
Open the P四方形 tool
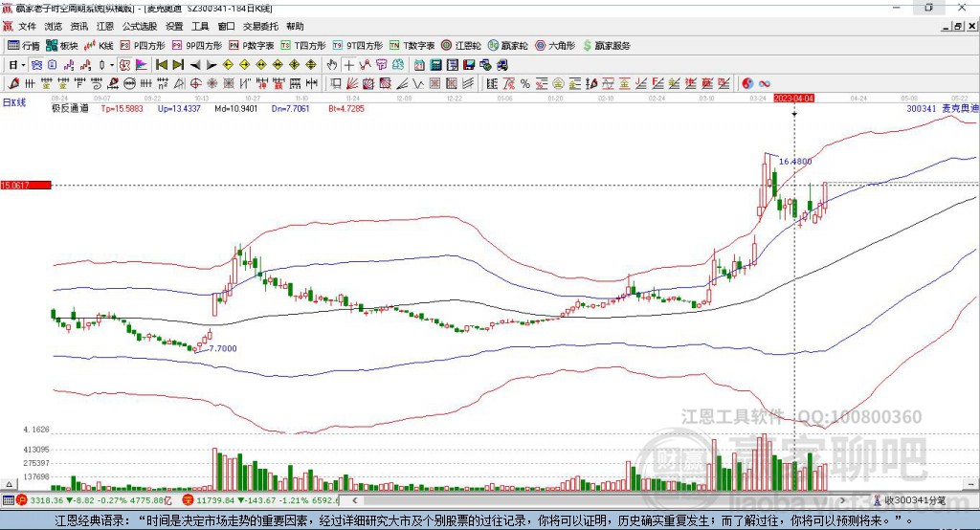click(143, 46)
